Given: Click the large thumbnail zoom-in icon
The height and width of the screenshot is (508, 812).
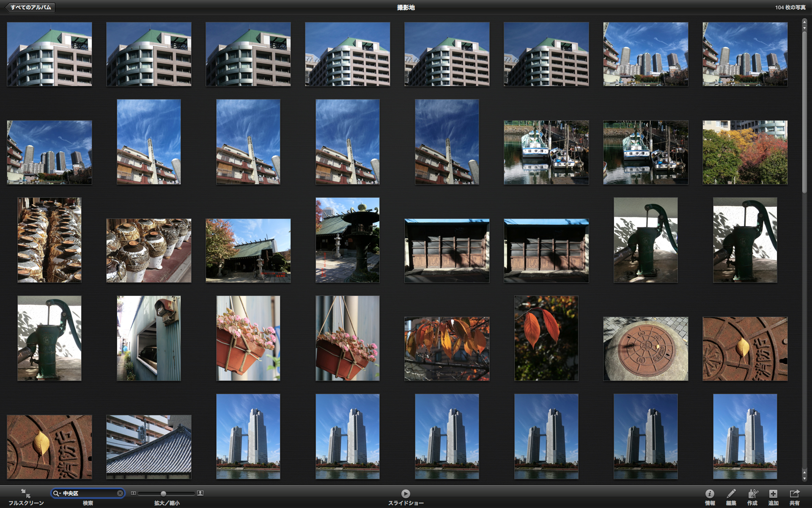Looking at the screenshot, I should point(200,493).
